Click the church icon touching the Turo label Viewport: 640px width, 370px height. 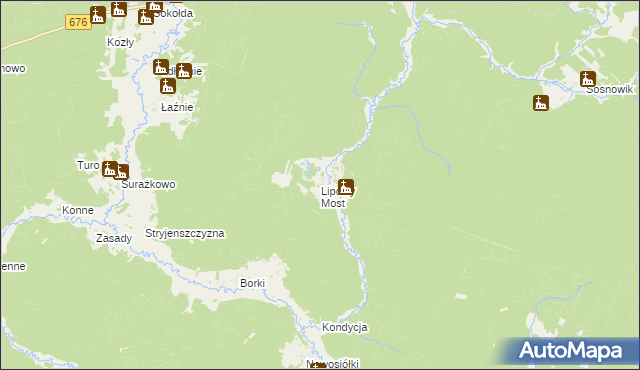(x=109, y=169)
